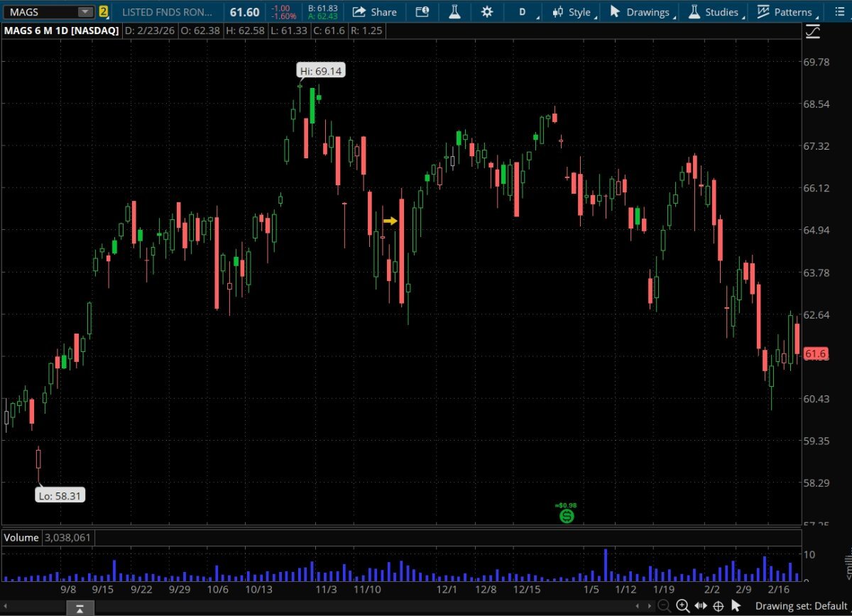Open the Style dropdown menu

[x=574, y=12]
